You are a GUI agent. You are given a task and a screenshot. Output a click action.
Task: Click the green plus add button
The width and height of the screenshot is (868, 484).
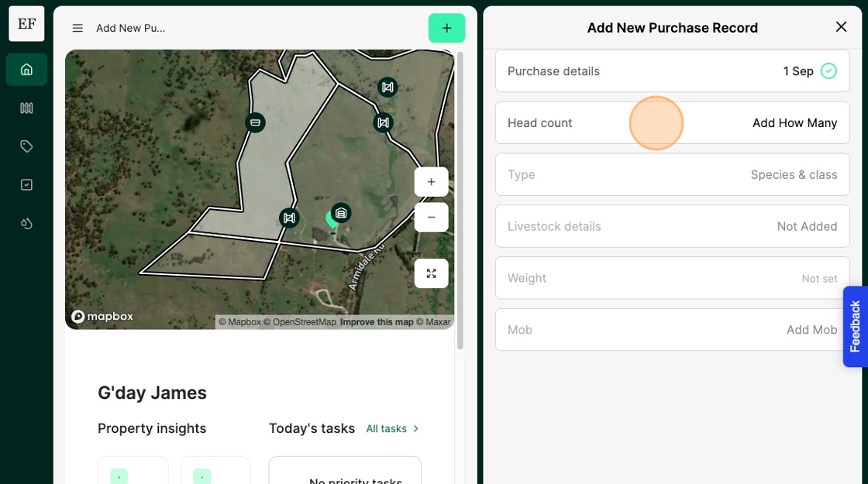tap(446, 28)
